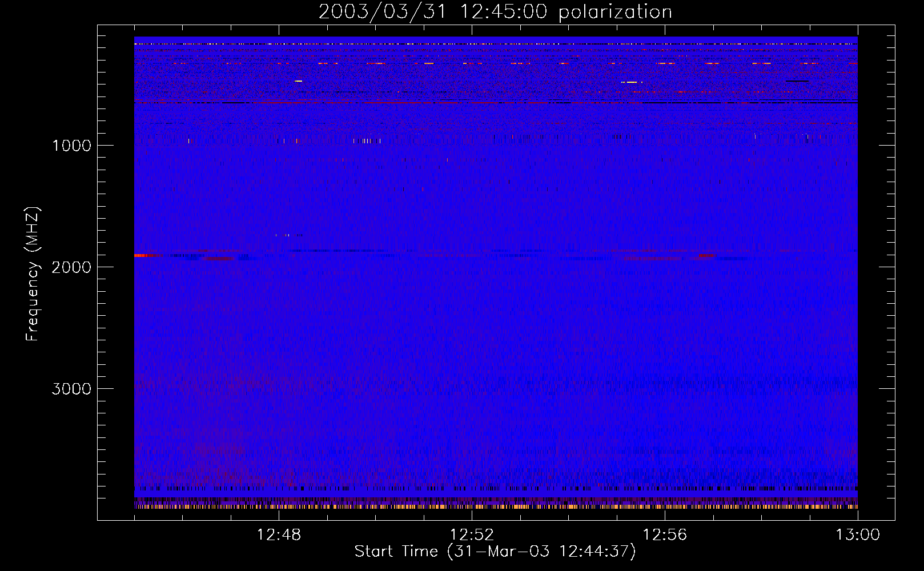
Task: Click the y-axis label 'Frequency (MHZ)'
Action: pyautogui.click(x=33, y=274)
